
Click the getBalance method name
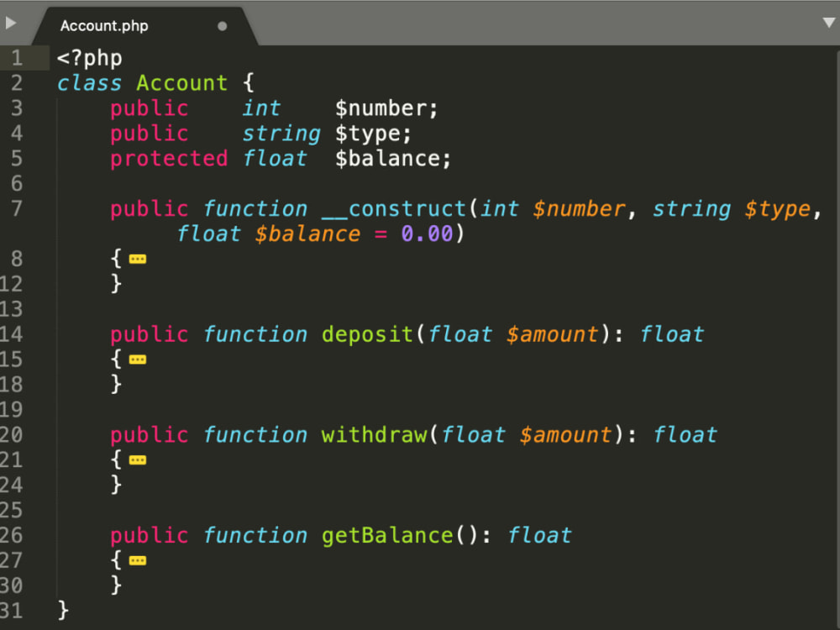point(387,536)
